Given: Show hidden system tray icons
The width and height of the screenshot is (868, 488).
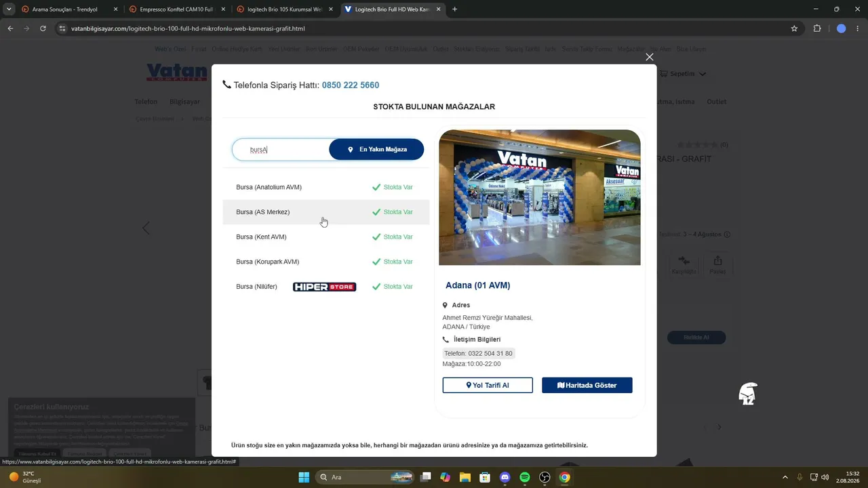Looking at the screenshot, I should point(785,477).
